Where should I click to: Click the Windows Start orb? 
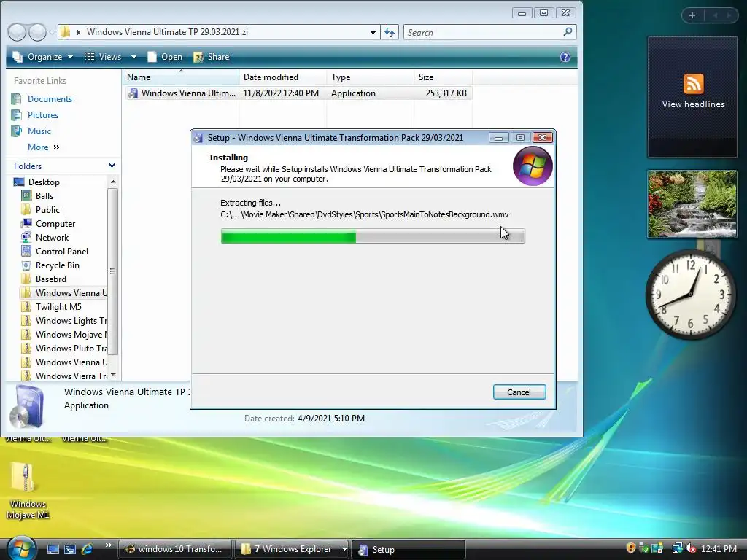(20, 548)
